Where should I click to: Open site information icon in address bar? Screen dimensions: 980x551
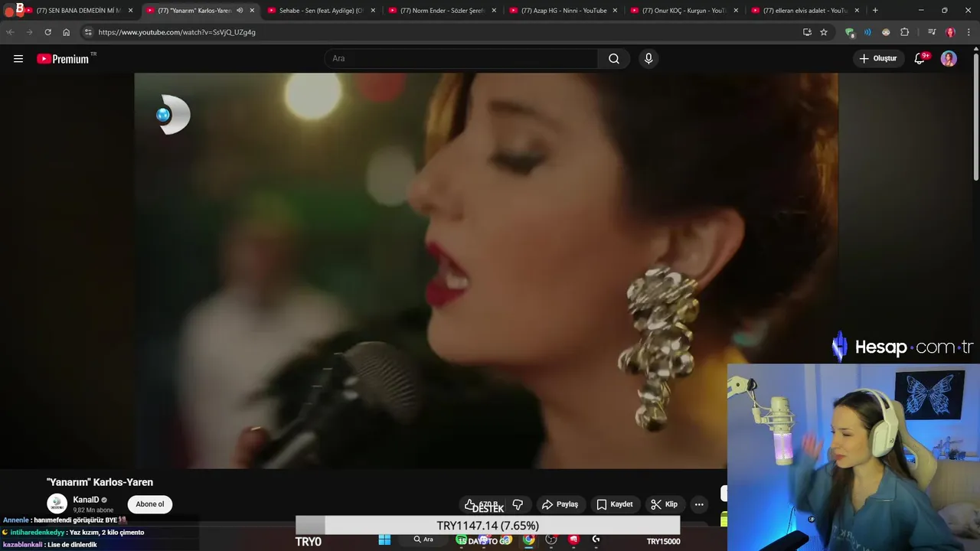(88, 32)
